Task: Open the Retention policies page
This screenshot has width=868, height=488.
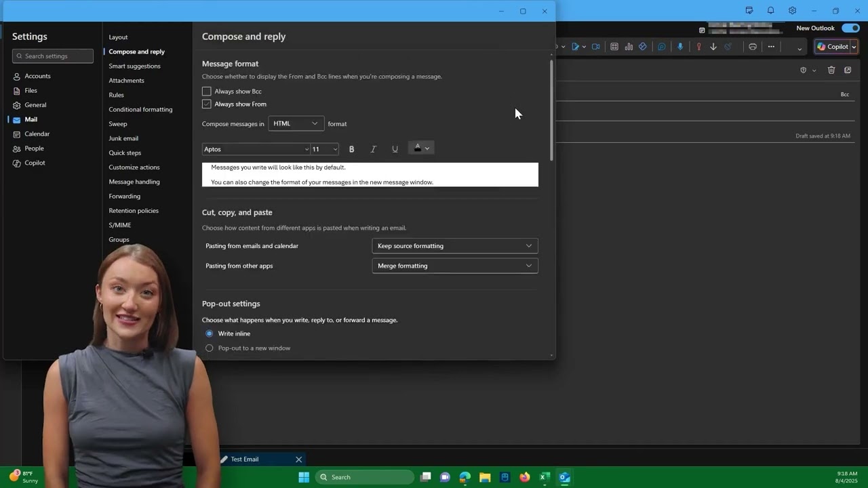Action: click(x=134, y=211)
